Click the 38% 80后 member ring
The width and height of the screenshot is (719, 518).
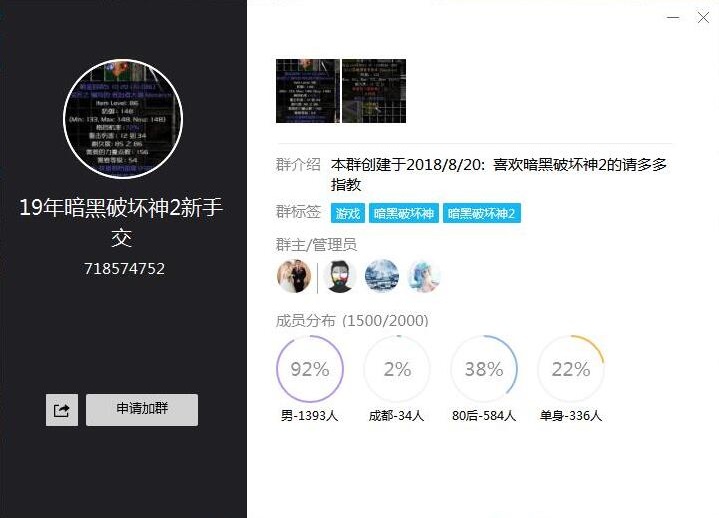[484, 369]
